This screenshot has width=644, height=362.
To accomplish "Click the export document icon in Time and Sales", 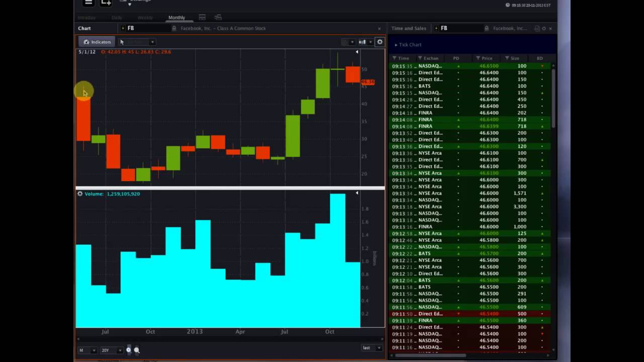I will (x=537, y=29).
